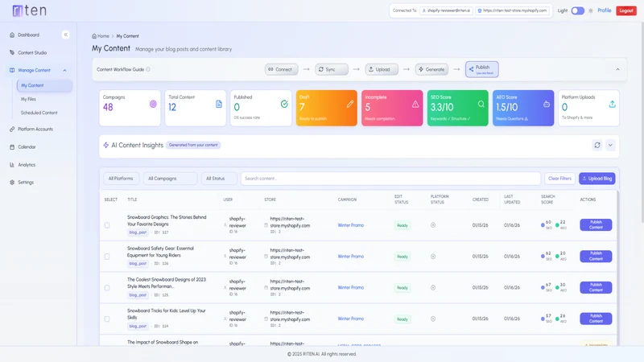Publish Content for Coolest Snowboard Designs row
This screenshot has width=644, height=362.
pos(596,287)
